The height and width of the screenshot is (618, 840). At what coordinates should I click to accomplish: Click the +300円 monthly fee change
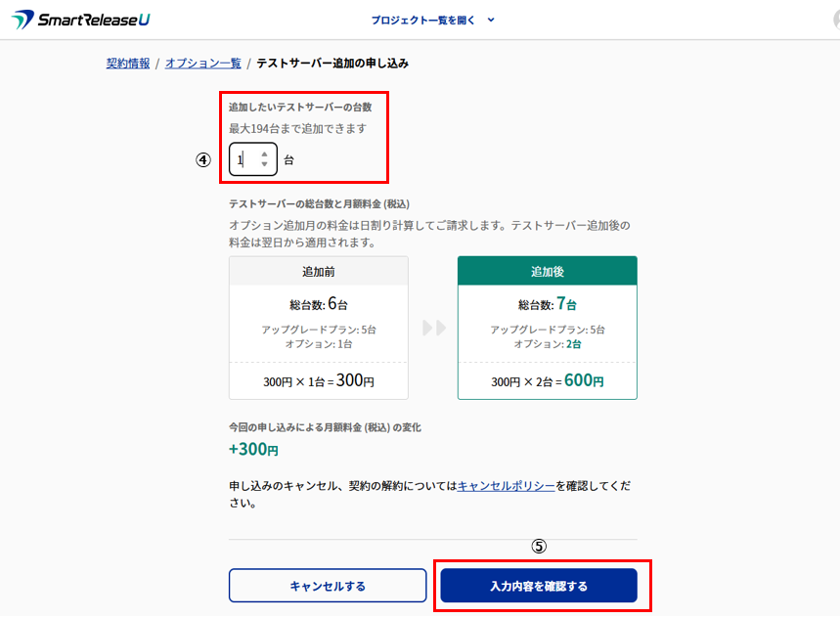click(253, 450)
